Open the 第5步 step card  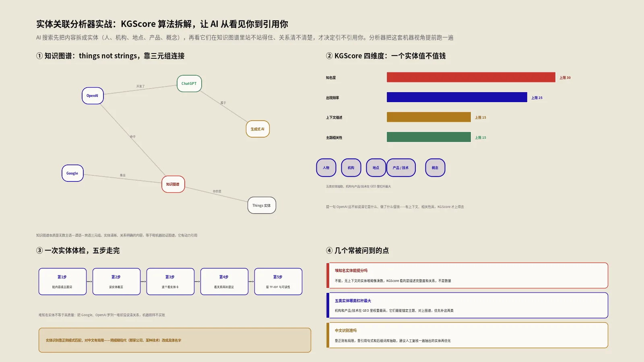pos(278,282)
